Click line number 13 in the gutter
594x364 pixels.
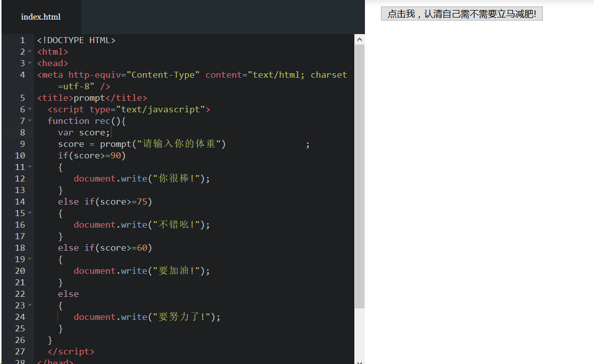pos(20,190)
